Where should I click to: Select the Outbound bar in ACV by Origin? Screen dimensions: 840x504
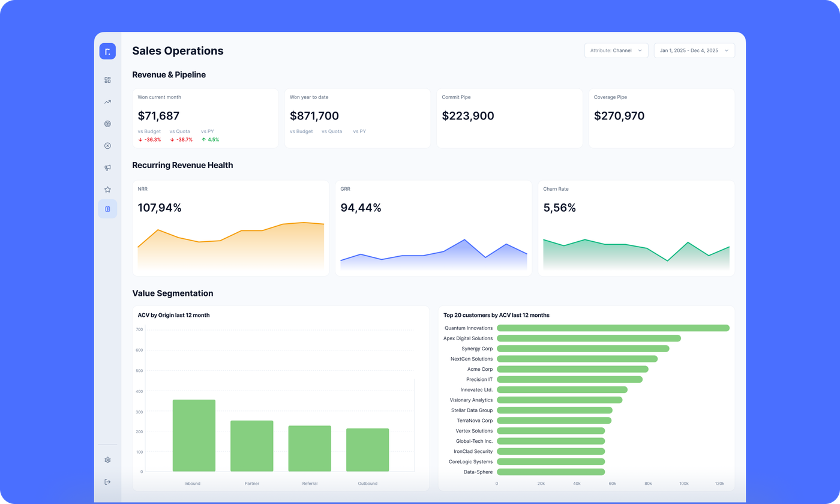[x=367, y=449]
